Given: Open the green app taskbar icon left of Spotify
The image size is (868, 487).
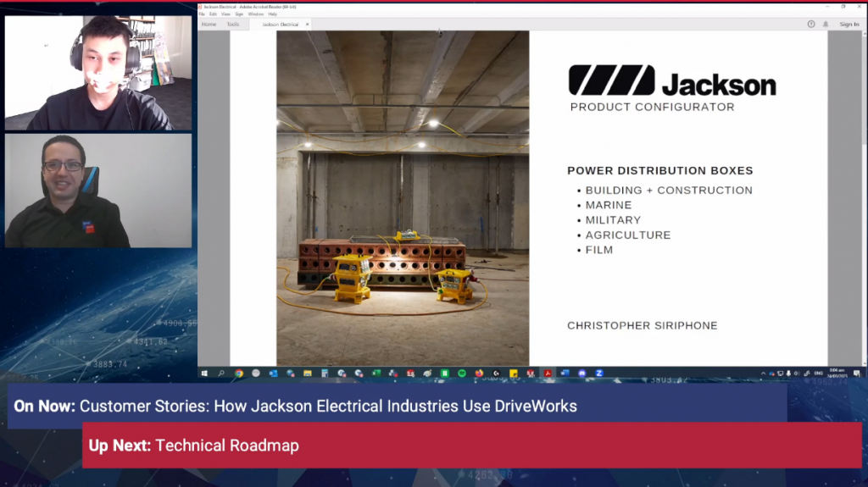Looking at the screenshot, I should 445,374.
